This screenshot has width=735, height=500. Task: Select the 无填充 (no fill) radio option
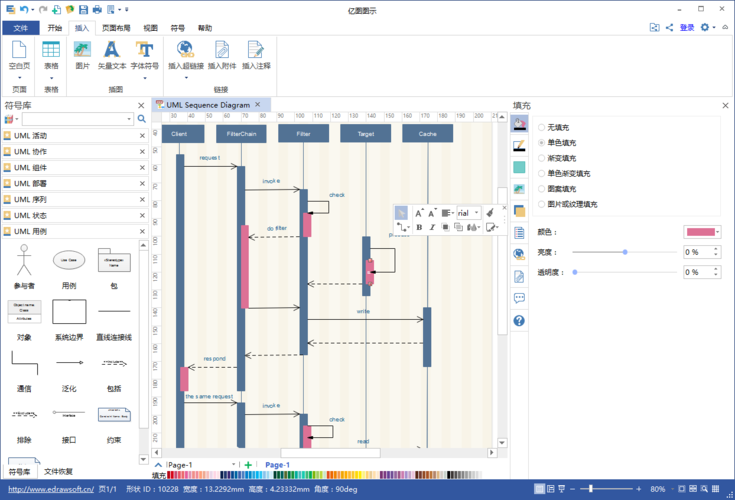coord(542,128)
